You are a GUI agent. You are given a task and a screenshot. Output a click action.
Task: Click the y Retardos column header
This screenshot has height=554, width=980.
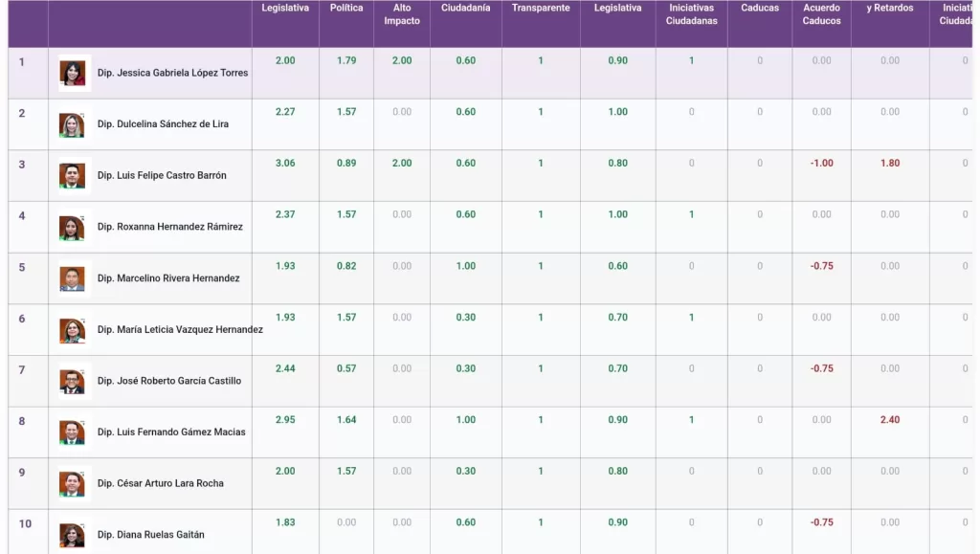pos(890,9)
